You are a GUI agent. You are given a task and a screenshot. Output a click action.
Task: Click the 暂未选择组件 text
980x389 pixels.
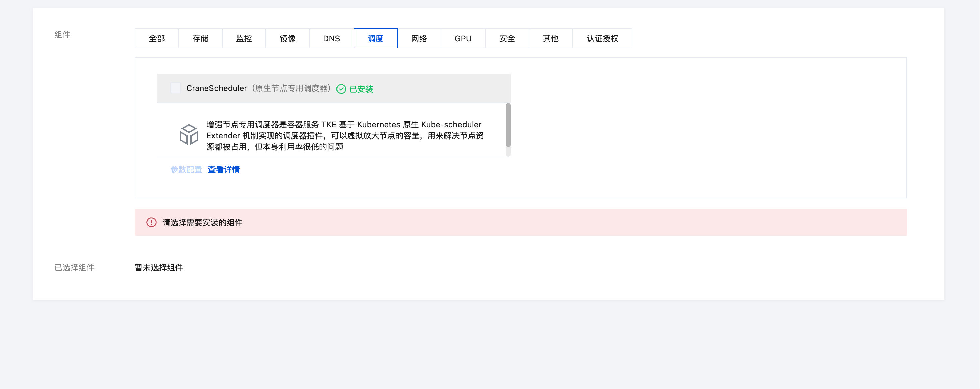(159, 268)
